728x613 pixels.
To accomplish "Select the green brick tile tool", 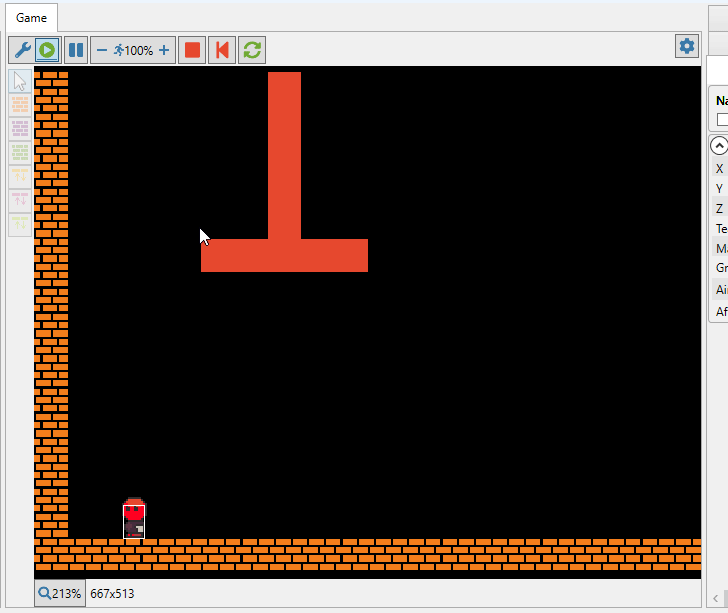I will click(x=20, y=153).
